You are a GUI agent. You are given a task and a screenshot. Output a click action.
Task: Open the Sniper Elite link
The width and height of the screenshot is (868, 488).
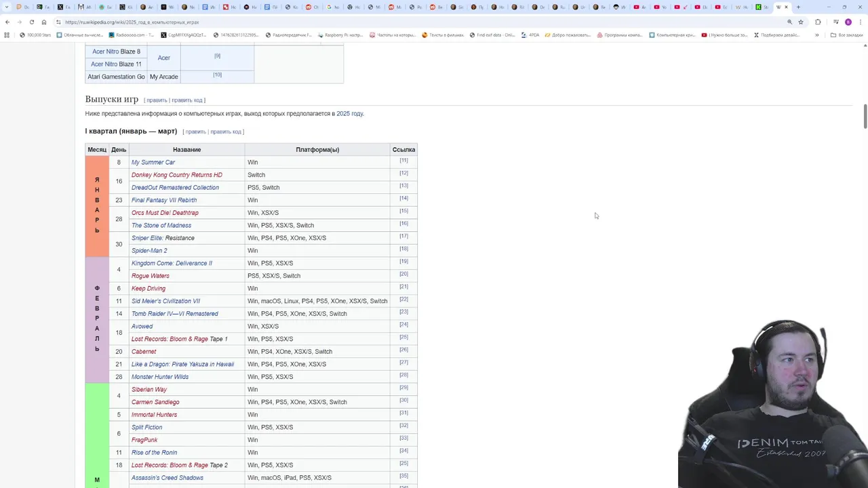click(147, 238)
